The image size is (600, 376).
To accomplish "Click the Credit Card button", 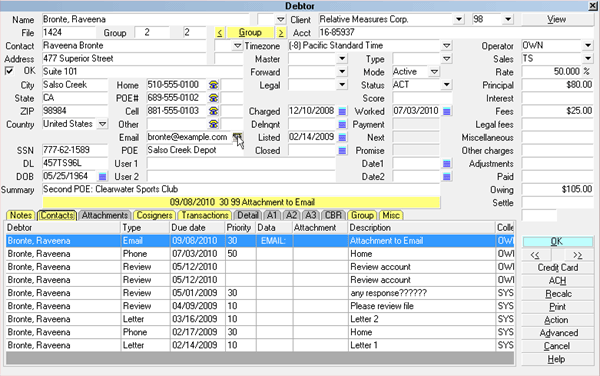I will point(558,268).
